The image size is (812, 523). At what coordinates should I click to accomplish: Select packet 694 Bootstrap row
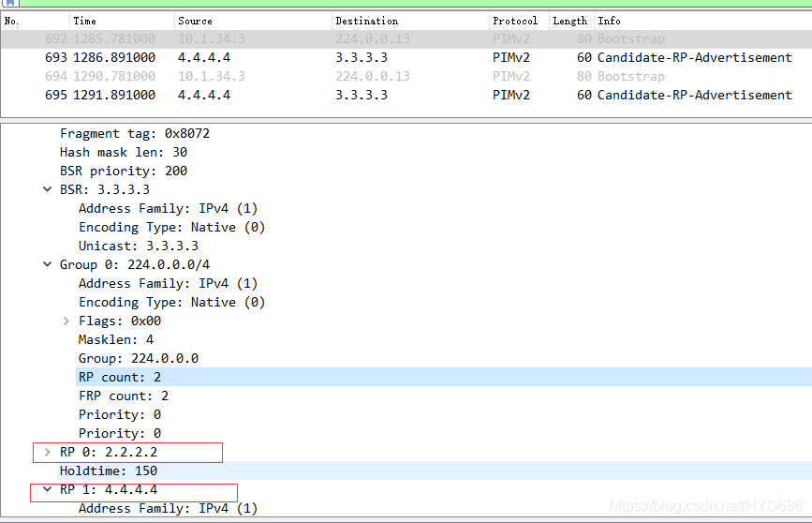(406, 76)
